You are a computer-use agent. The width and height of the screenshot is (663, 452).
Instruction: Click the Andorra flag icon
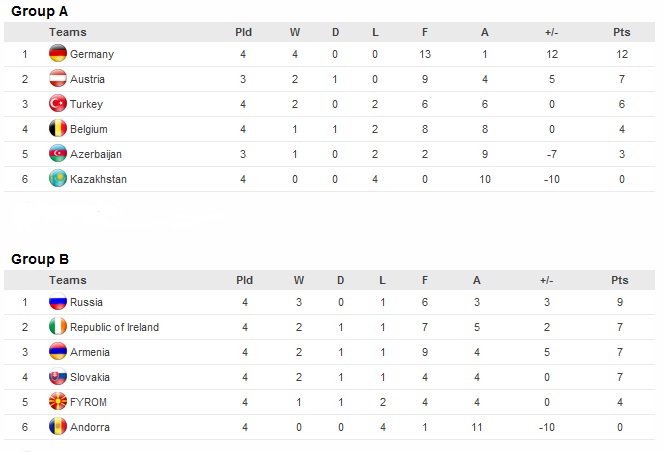[58, 426]
